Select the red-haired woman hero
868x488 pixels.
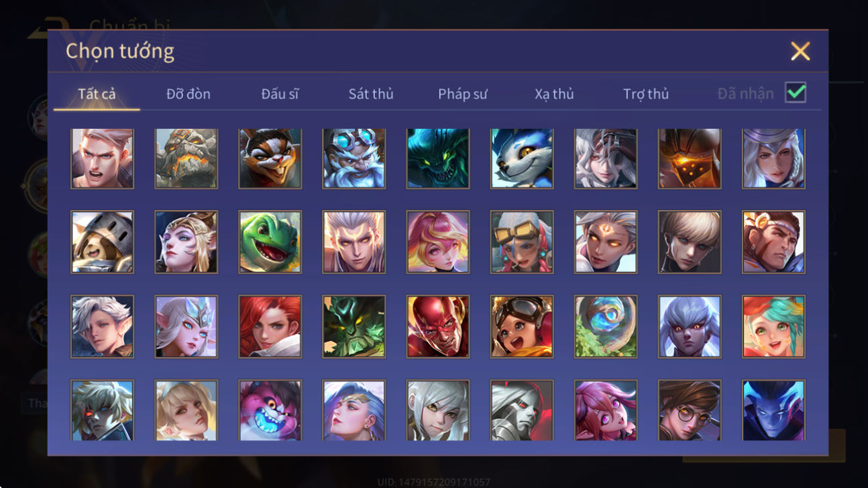270,326
